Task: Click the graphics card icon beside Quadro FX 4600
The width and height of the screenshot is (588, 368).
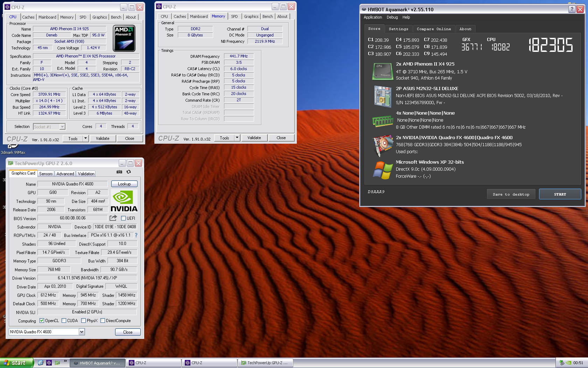Action: 383,145
